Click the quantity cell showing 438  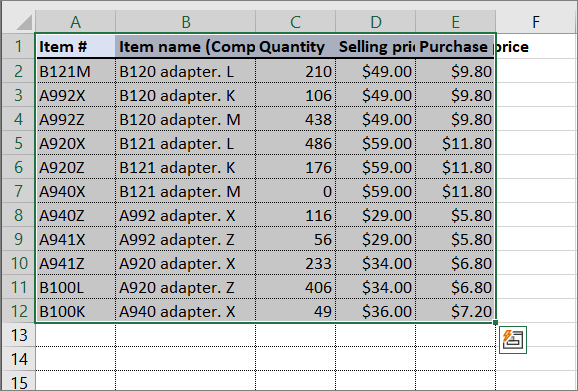(x=295, y=119)
